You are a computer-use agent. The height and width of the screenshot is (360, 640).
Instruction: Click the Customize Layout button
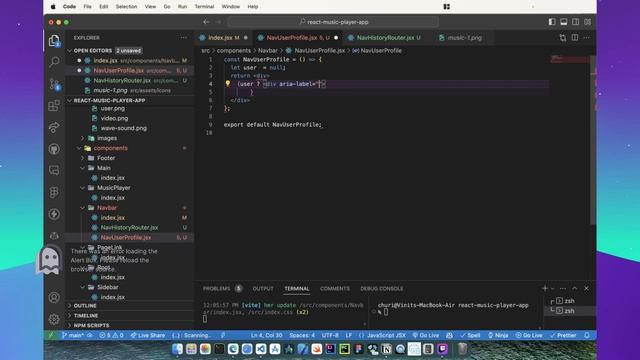coord(587,22)
